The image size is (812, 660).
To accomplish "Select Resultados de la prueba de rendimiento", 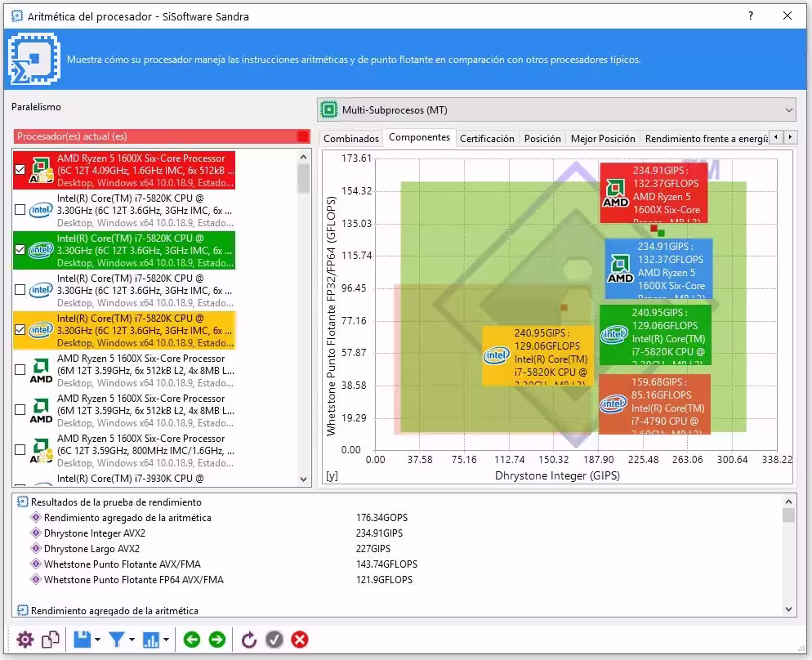I will pos(116,502).
